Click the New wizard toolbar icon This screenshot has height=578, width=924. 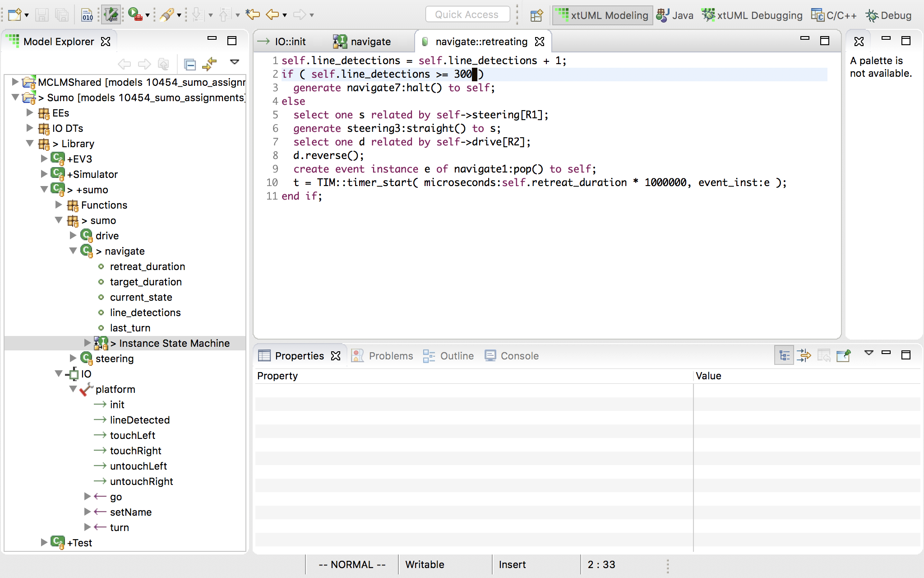[x=14, y=15]
